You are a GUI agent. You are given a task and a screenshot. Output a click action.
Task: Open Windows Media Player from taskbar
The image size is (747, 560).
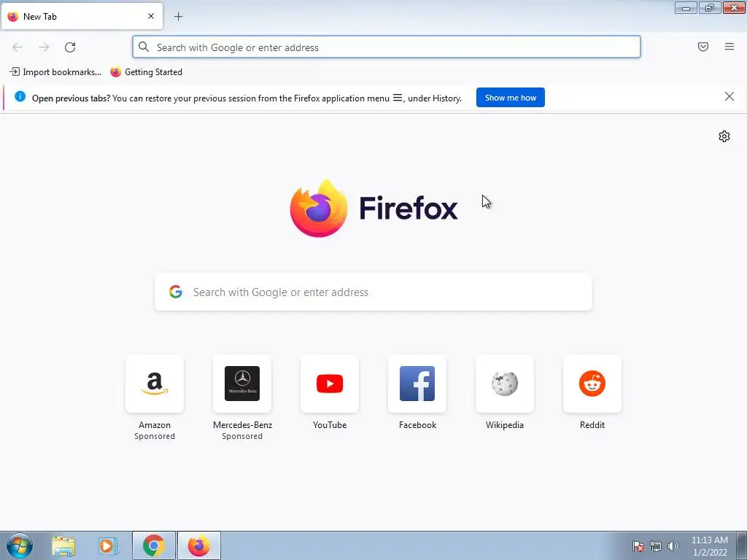pos(108,545)
